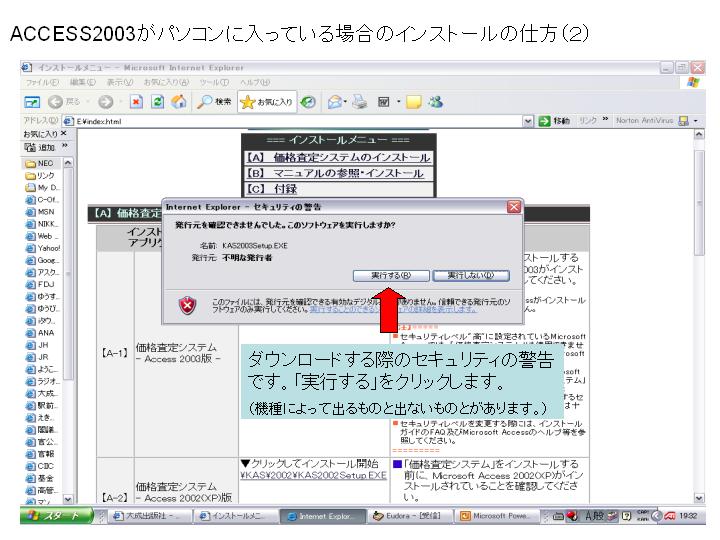The image size is (720, 540).
Task: Open the リンク favorites folder
Action: pos(40,175)
